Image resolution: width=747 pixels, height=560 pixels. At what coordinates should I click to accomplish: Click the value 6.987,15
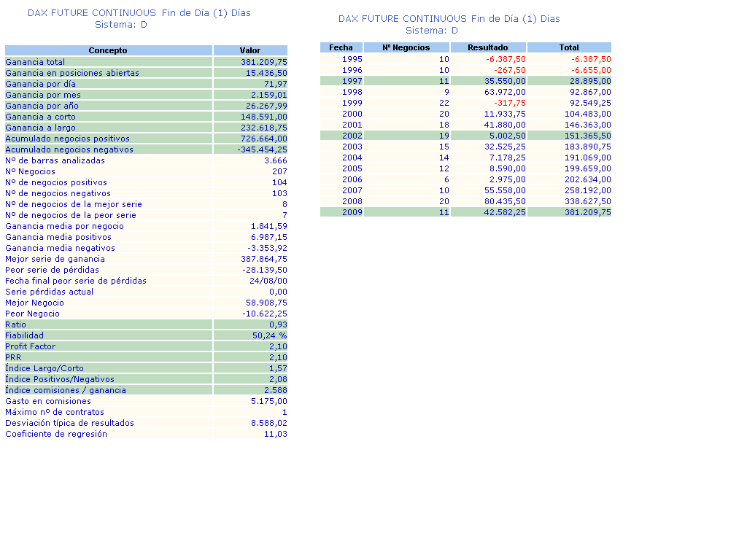click(x=269, y=237)
